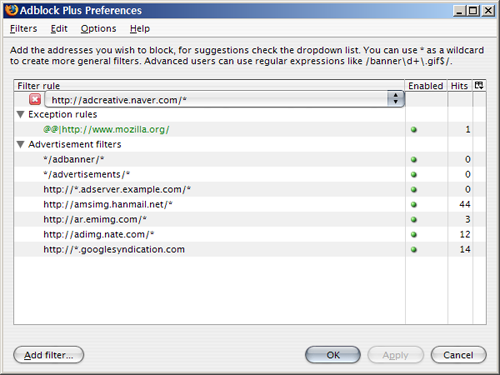Open the Help menu
This screenshot has height=375, width=500.
point(140,29)
